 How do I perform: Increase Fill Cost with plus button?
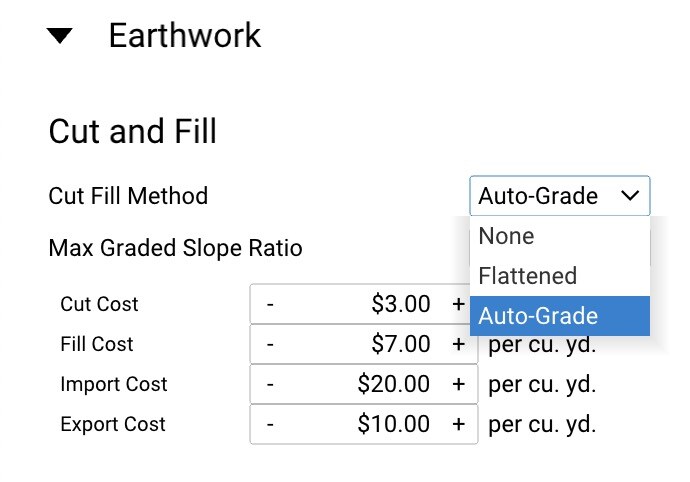tap(458, 344)
